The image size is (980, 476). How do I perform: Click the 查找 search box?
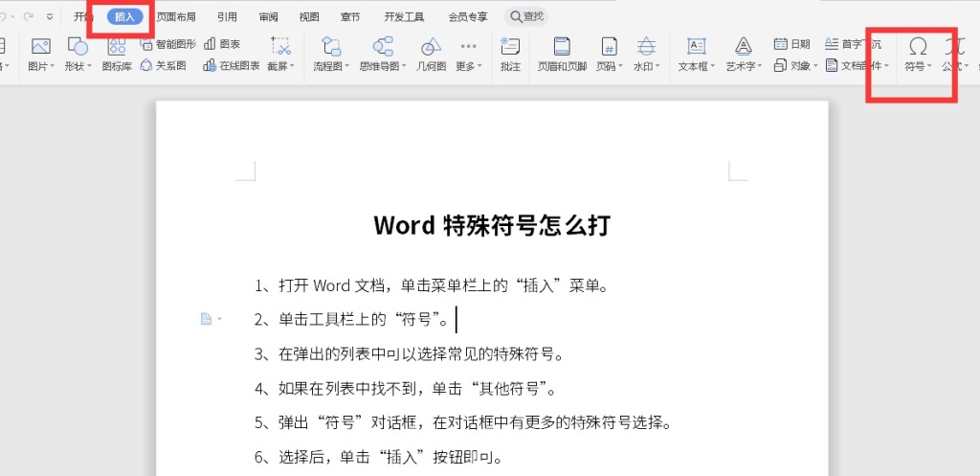(526, 16)
